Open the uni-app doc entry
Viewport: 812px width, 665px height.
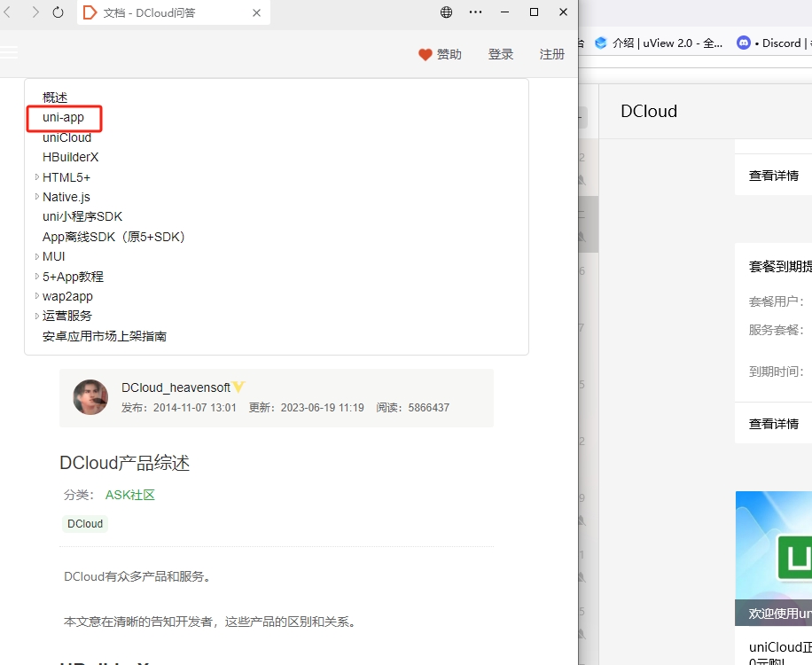(x=63, y=118)
